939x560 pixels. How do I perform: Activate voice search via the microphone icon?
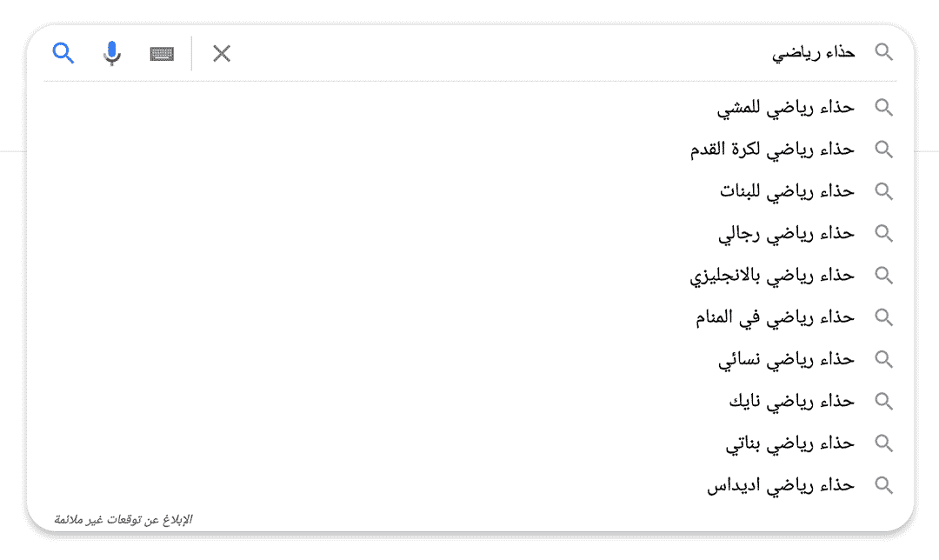click(x=111, y=53)
